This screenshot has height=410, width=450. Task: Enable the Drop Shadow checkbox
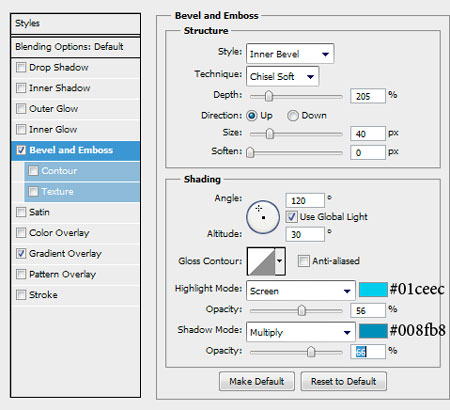coord(21,68)
